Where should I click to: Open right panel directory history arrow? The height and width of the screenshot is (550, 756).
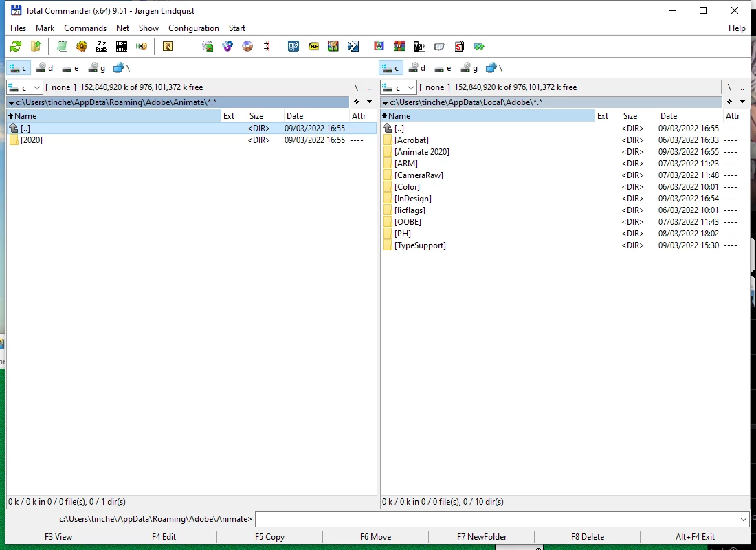pos(742,102)
